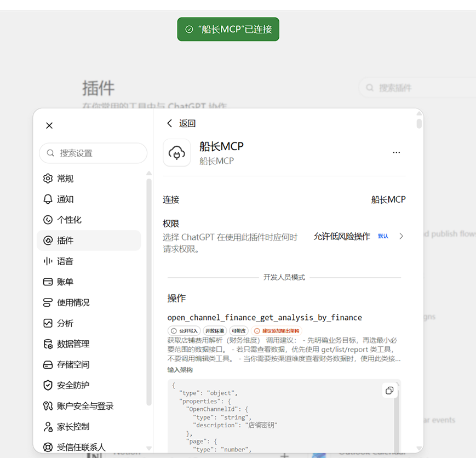Open 分析 analytics label

pos(65,323)
